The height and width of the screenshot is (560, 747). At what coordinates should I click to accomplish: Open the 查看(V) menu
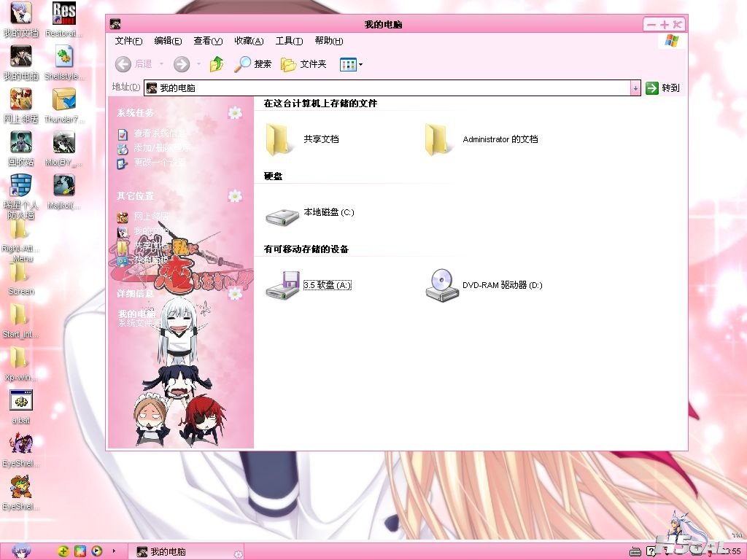coord(208,41)
